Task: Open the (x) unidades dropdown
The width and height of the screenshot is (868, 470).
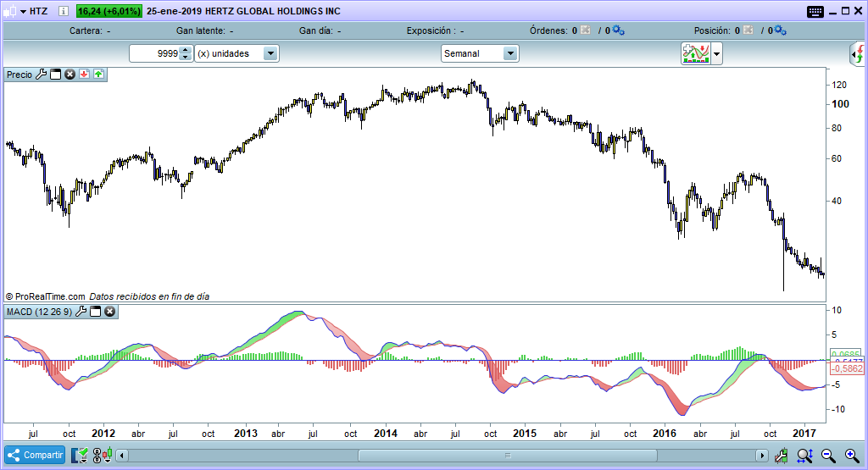Action: click(x=270, y=53)
